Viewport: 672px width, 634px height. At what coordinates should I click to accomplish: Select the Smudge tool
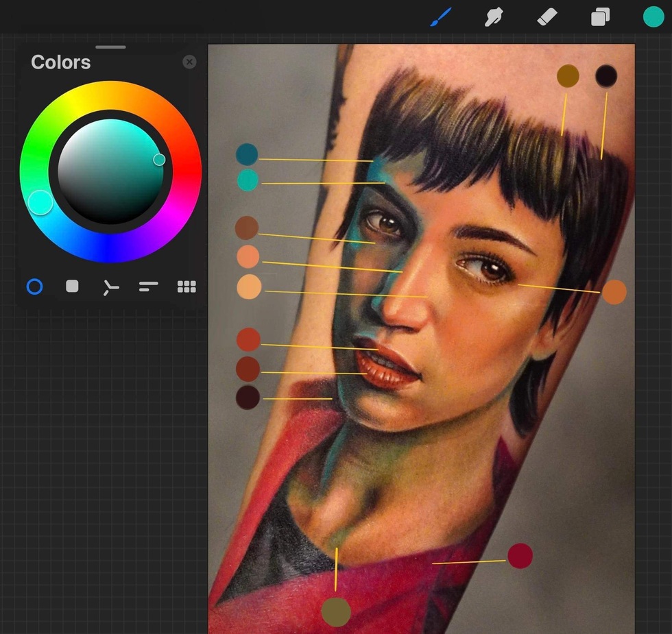tap(493, 17)
